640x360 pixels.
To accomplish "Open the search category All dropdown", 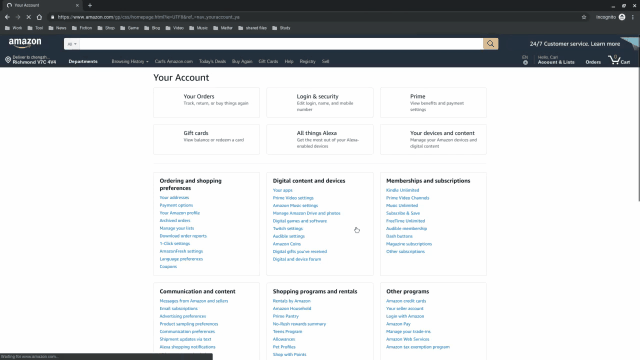I will (x=72, y=44).
